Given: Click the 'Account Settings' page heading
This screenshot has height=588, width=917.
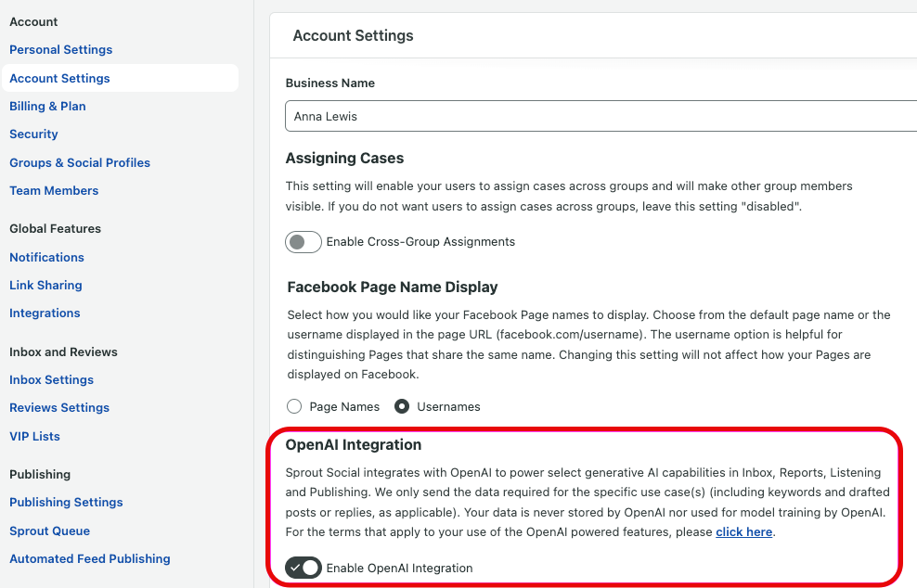Looking at the screenshot, I should [x=353, y=35].
